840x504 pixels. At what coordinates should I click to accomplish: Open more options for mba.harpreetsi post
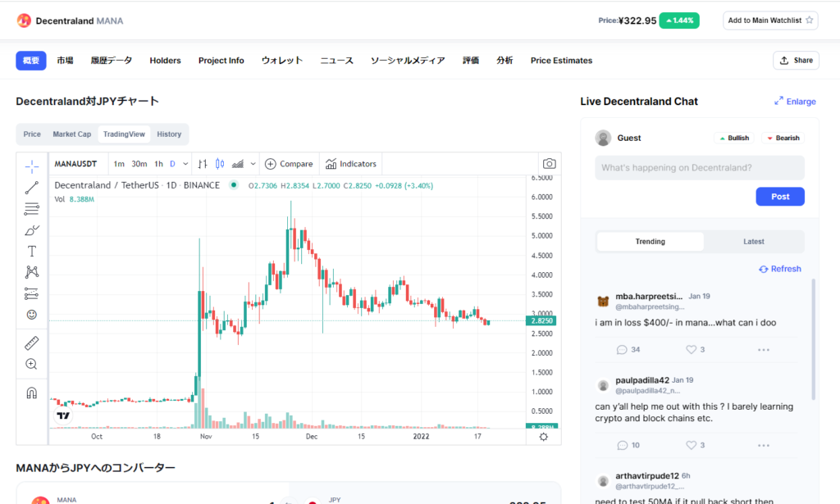tap(764, 350)
